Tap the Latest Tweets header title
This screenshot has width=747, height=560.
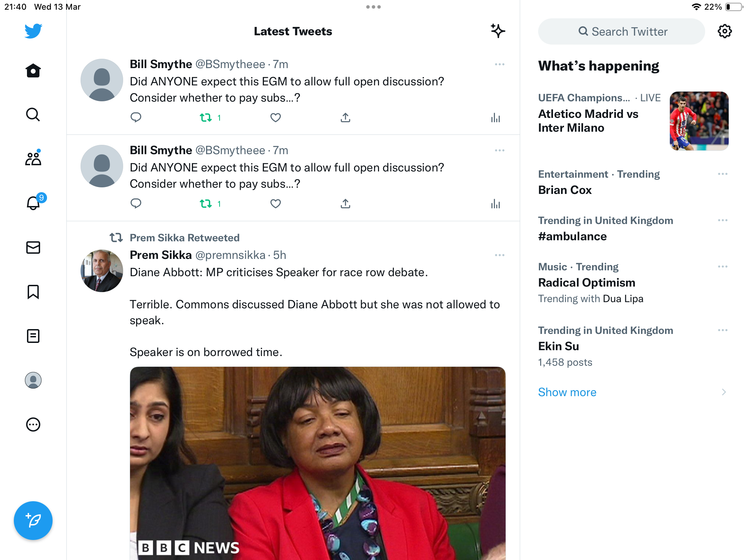(293, 31)
